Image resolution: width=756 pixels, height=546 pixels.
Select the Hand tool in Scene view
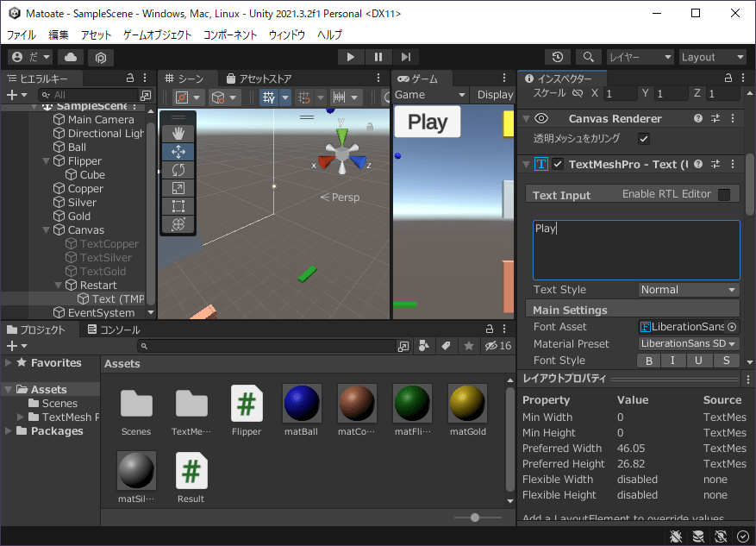(x=178, y=133)
